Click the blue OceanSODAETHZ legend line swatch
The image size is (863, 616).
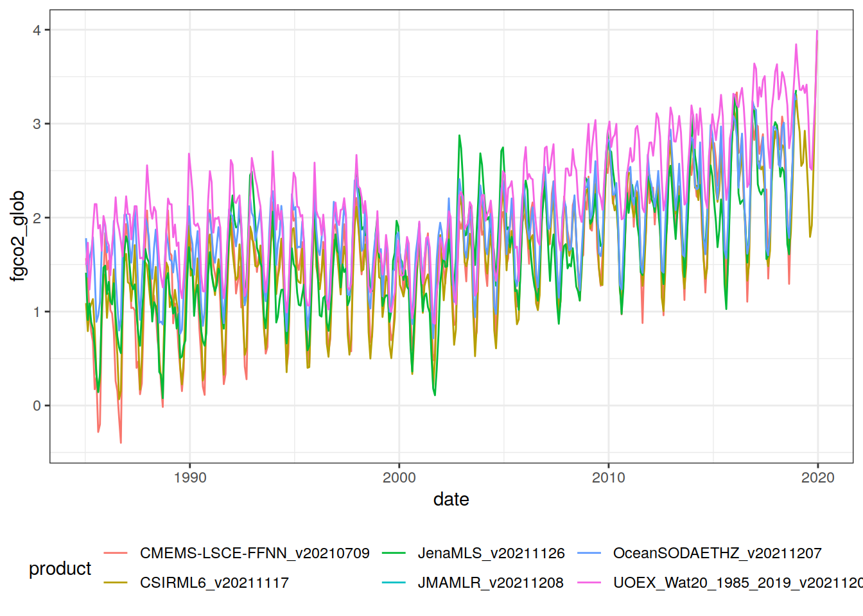[589, 553]
